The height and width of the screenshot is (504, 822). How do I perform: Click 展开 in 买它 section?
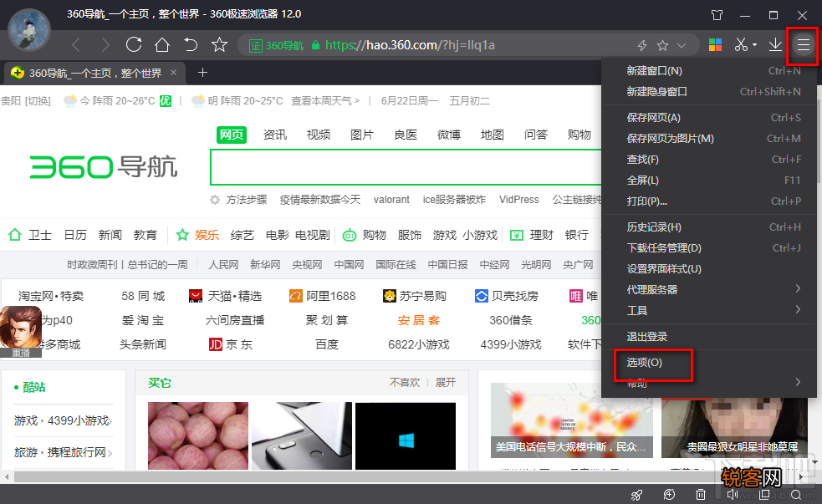[x=445, y=383]
